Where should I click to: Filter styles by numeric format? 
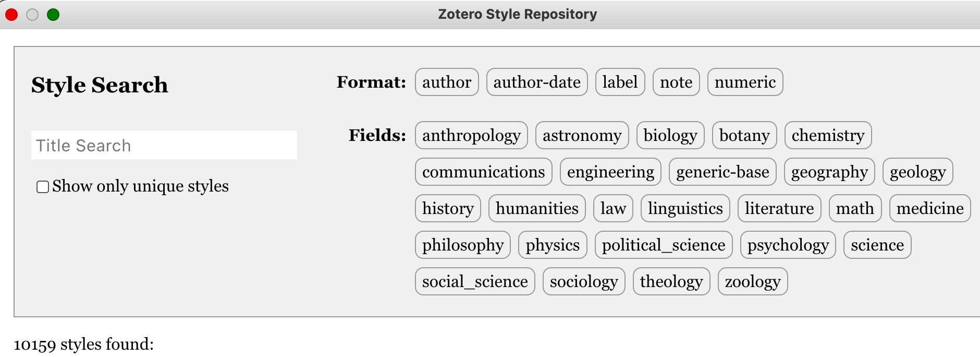(x=744, y=82)
